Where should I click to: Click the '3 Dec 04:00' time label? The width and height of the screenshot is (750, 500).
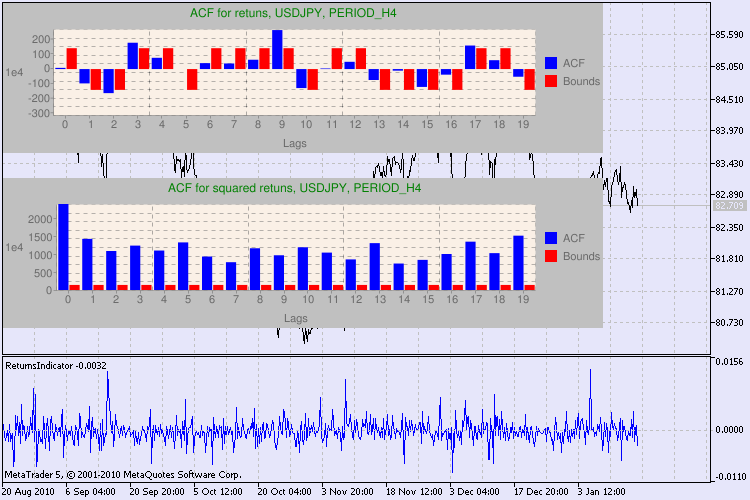474,492
